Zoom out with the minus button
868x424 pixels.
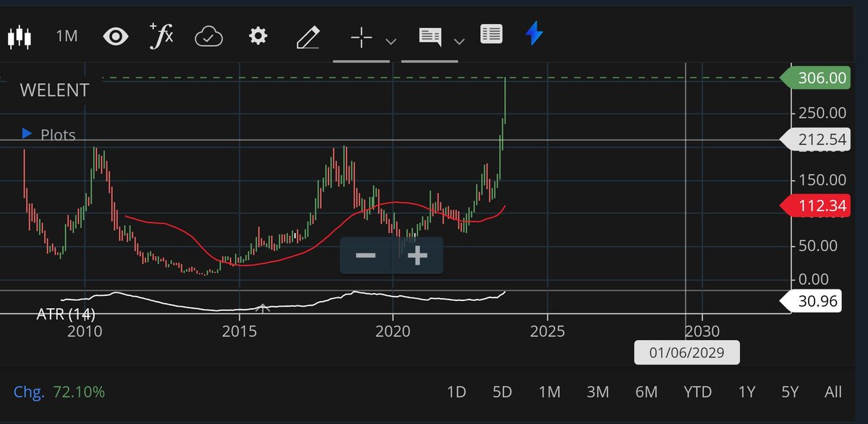tap(365, 255)
